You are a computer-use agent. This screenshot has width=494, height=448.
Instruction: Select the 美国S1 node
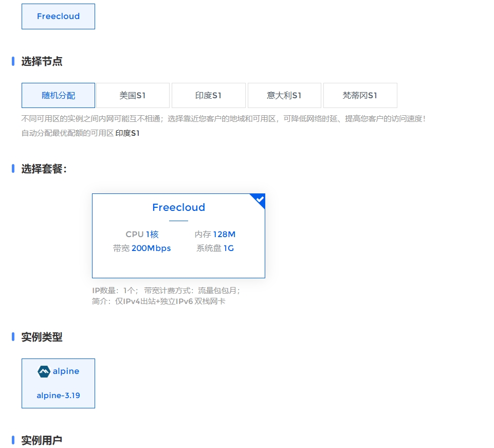pyautogui.click(x=133, y=96)
